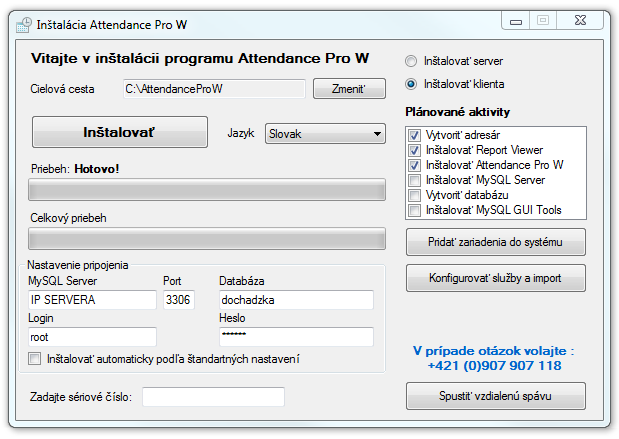This screenshot has height=439, width=619.
Task: Open the Jazyk language dropdown
Action: point(325,134)
